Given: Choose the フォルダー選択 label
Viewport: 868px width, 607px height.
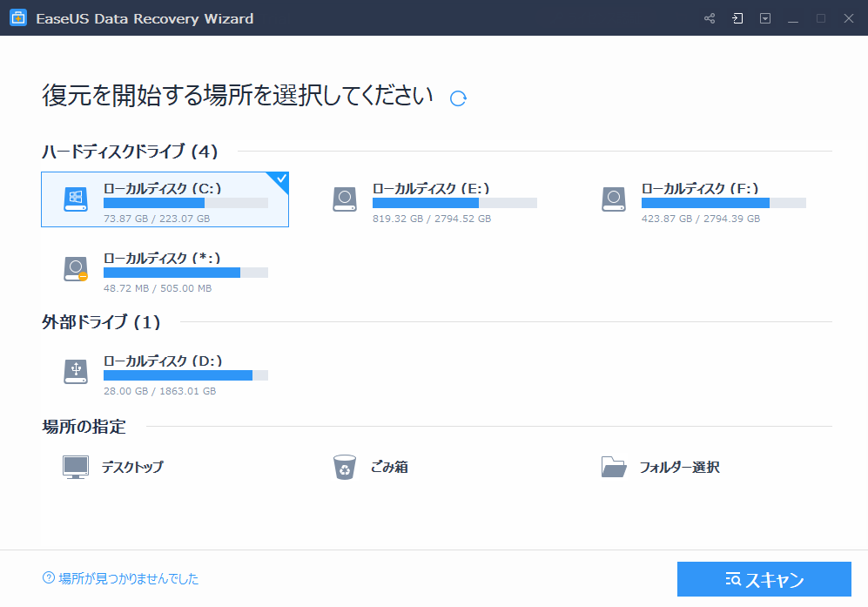Looking at the screenshot, I should (679, 467).
